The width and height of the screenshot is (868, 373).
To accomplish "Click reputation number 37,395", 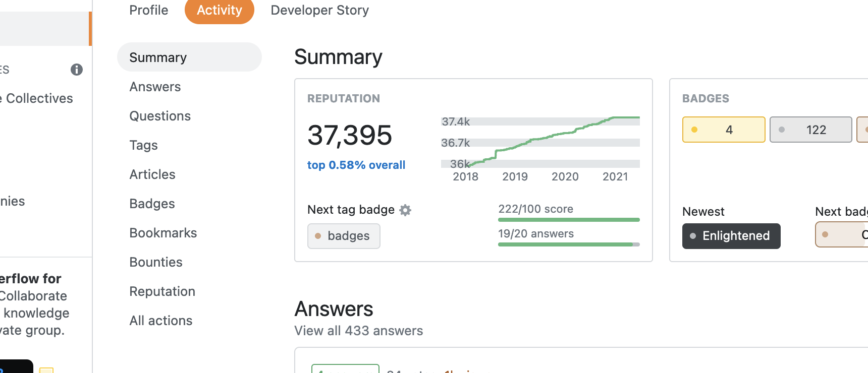I will click(x=350, y=135).
